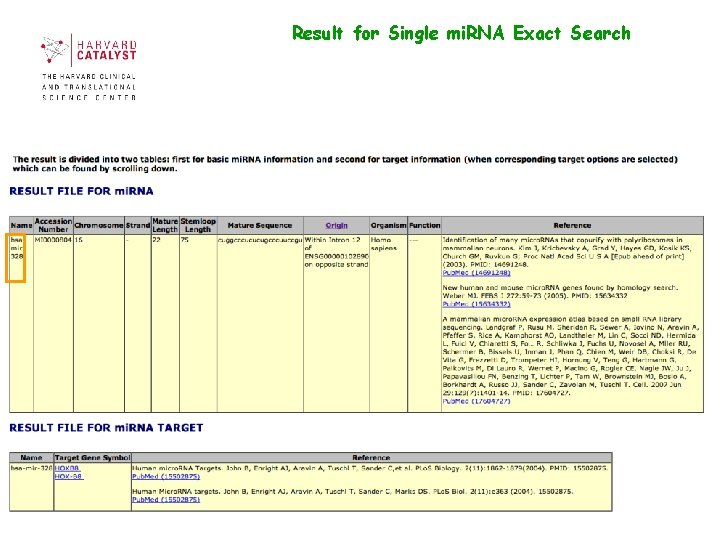
Task: Open PubMed (17604727) reference link
Action: [x=476, y=401]
